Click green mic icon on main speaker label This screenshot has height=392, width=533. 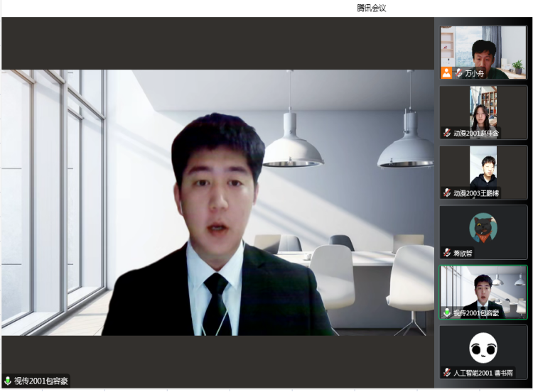click(x=8, y=381)
